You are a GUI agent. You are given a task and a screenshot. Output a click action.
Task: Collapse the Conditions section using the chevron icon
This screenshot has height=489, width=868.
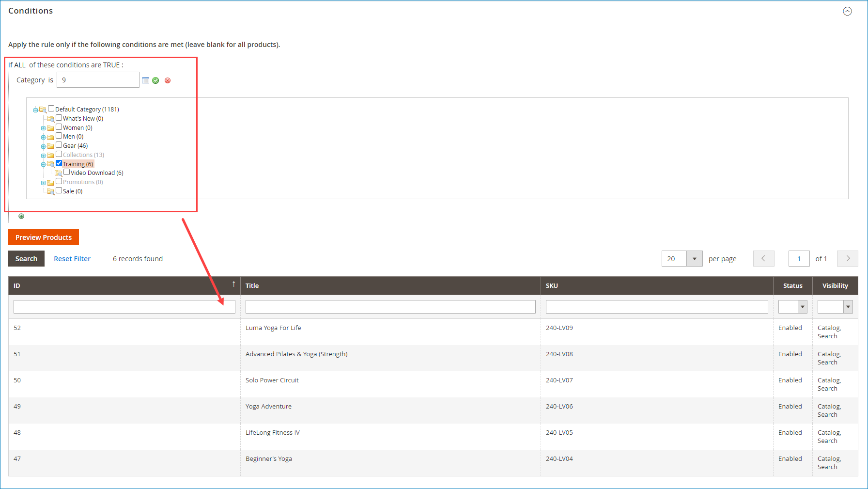point(847,11)
